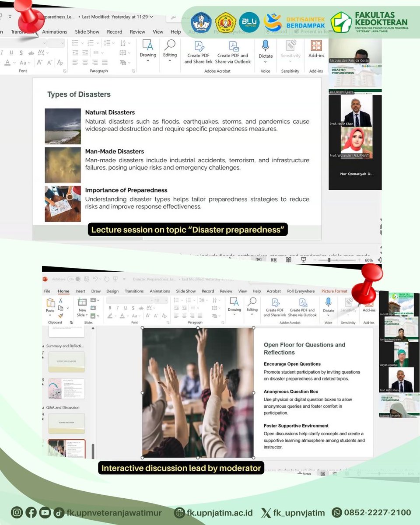Click the Undo arrow in bottom window title bar
Screen dimensions: 420x525
[x=95, y=279]
